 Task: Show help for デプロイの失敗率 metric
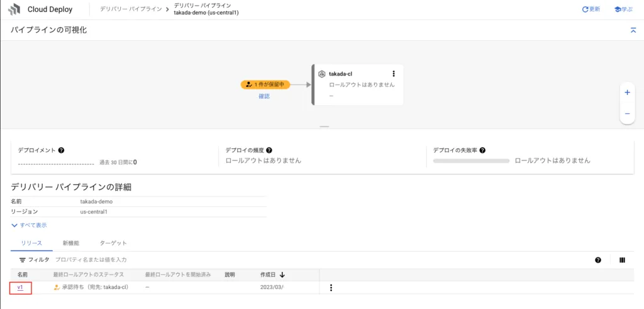point(482,150)
